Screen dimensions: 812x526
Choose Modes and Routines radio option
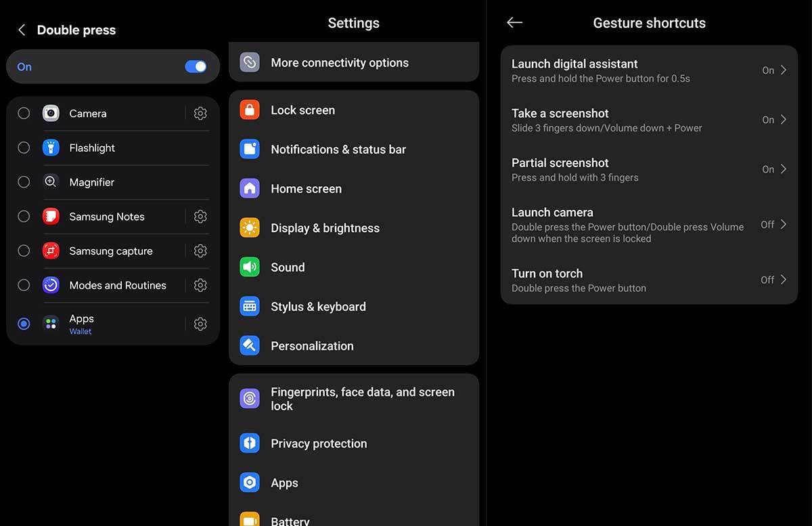(24, 285)
